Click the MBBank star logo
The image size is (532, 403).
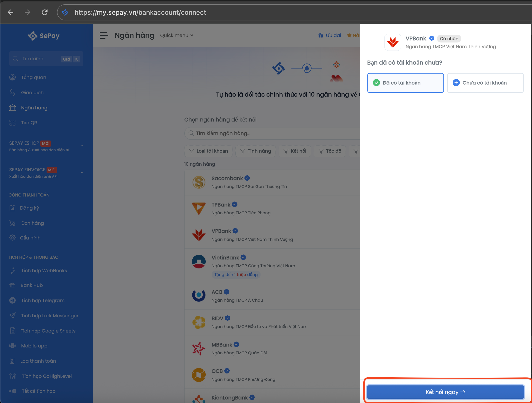click(x=199, y=348)
